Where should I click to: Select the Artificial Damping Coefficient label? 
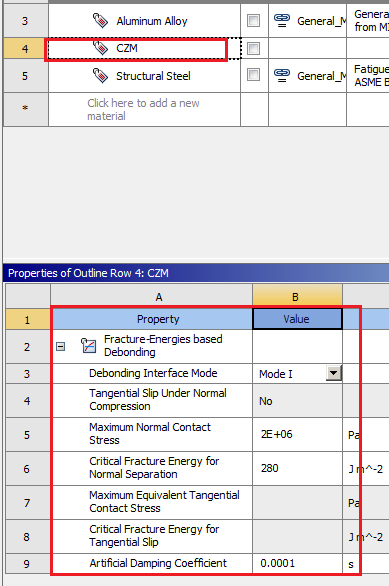pos(158,563)
